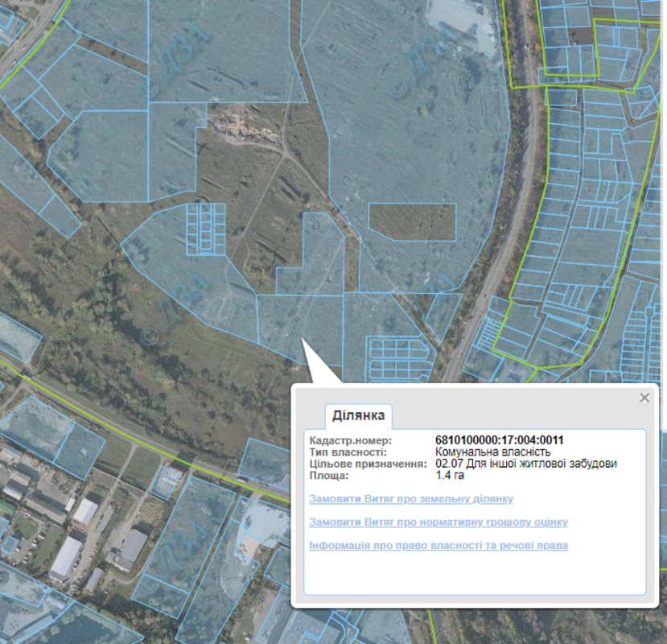The image size is (667, 644).
Task: Click the 02.07 Для іншої житлової забудови text
Action: (x=526, y=464)
